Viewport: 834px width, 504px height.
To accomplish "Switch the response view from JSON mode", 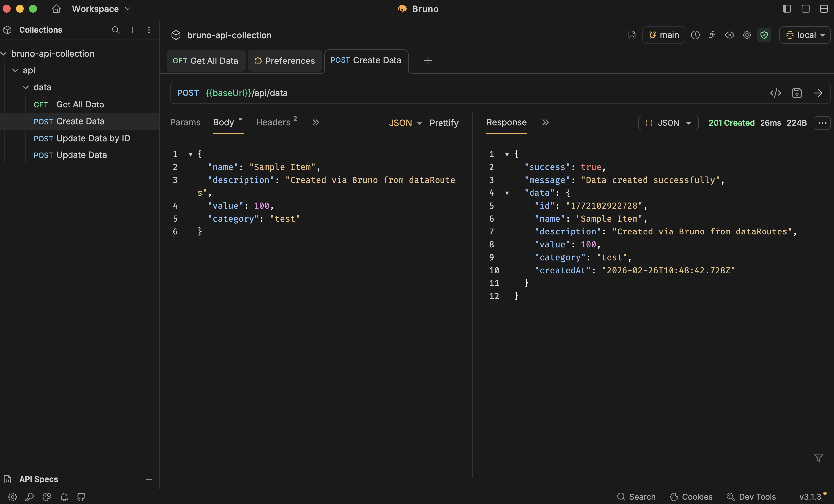I will pyautogui.click(x=668, y=123).
